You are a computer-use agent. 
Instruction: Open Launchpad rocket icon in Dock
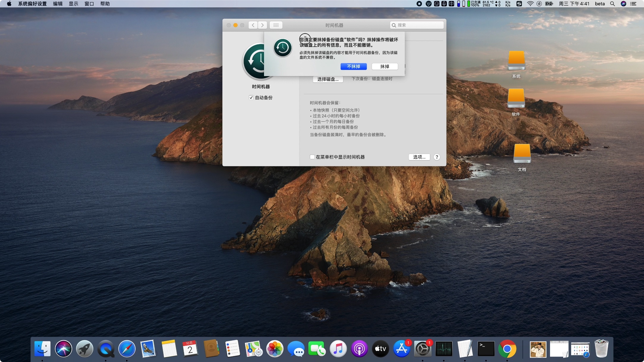[84, 349]
